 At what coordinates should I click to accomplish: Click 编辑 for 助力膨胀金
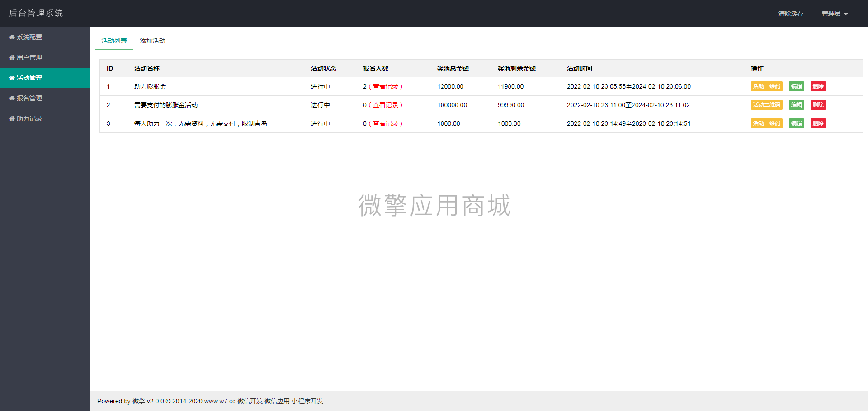point(796,86)
